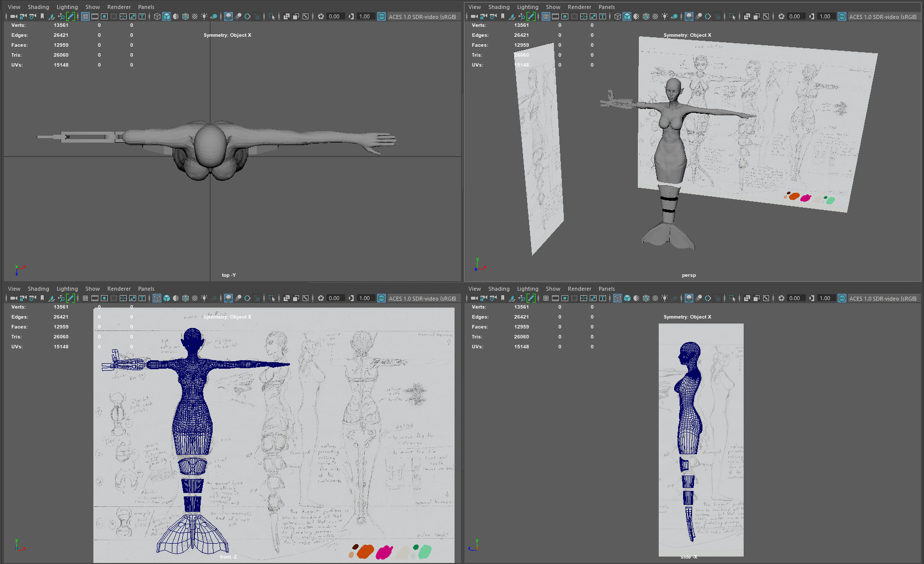Click gamma reset button in side view panel

[x=812, y=298]
